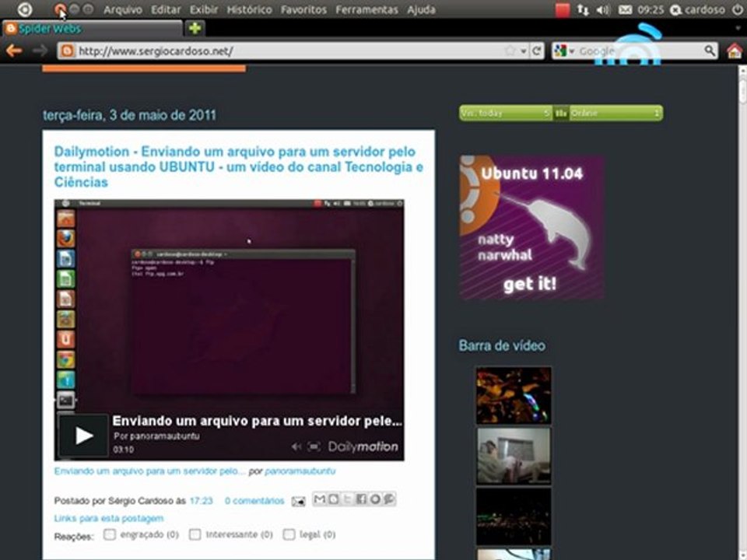Click the page's vertical scrollbar
This screenshot has width=747, height=560.
click(742, 313)
